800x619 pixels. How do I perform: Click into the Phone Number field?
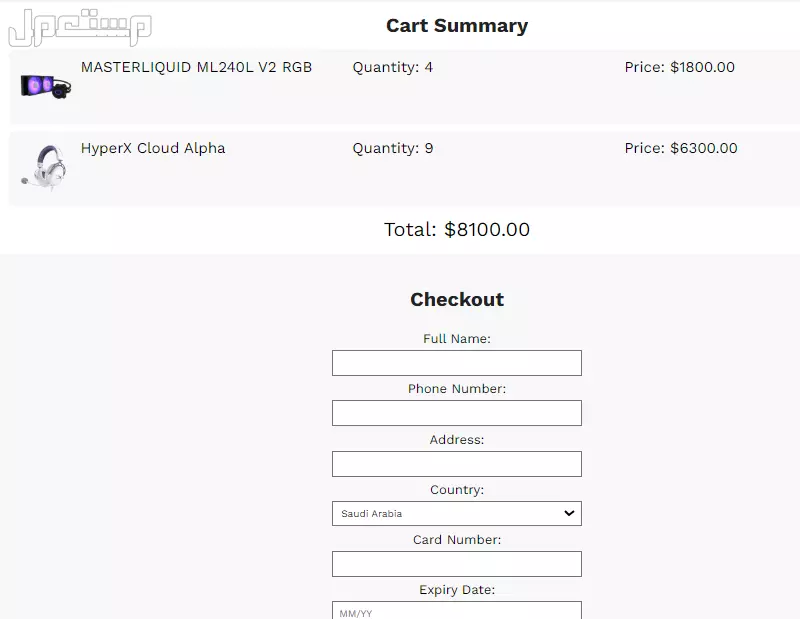pos(456,413)
